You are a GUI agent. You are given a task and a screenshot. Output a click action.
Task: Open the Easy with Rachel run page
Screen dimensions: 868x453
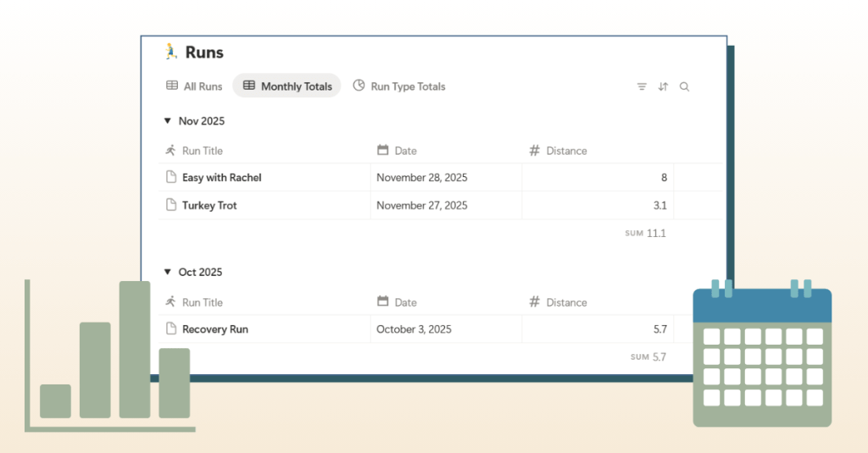coord(222,178)
